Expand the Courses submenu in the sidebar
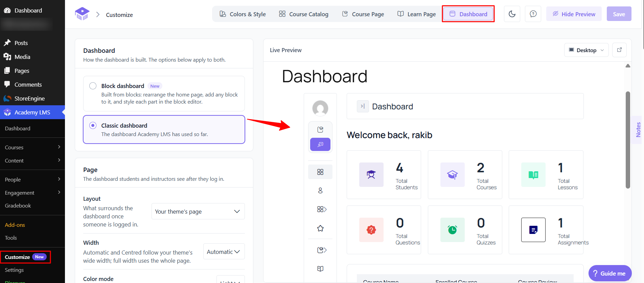644x283 pixels. 32,147
